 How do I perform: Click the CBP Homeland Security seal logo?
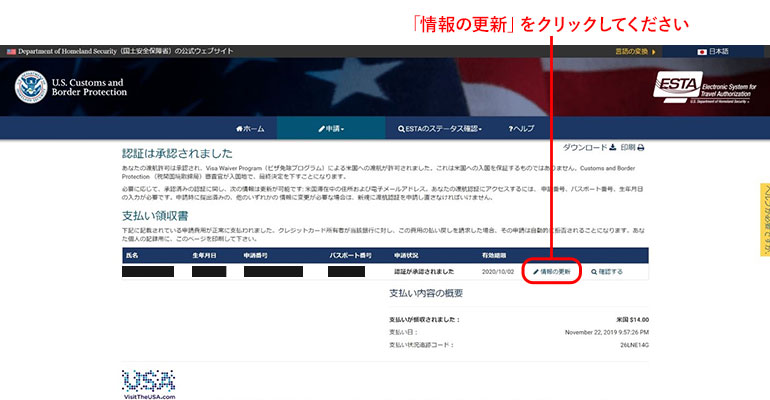30,87
